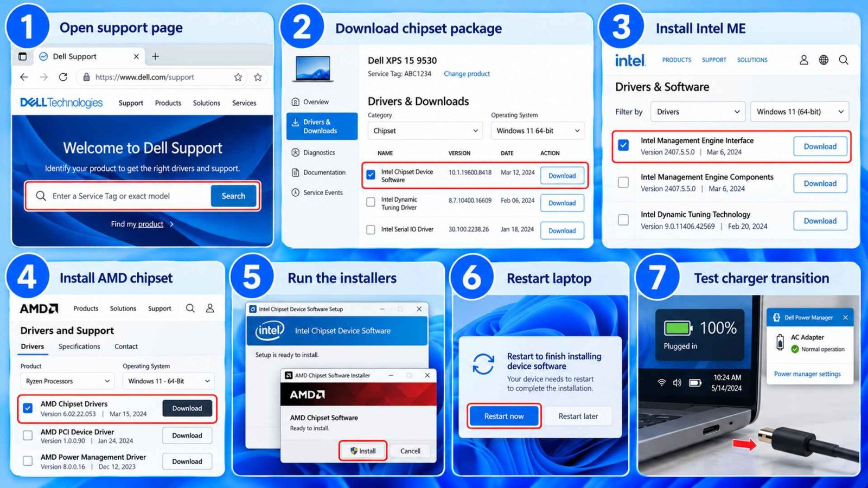The image size is (868, 488).
Task: Tick Intel Chipset Device Software checkbox
Action: (371, 175)
